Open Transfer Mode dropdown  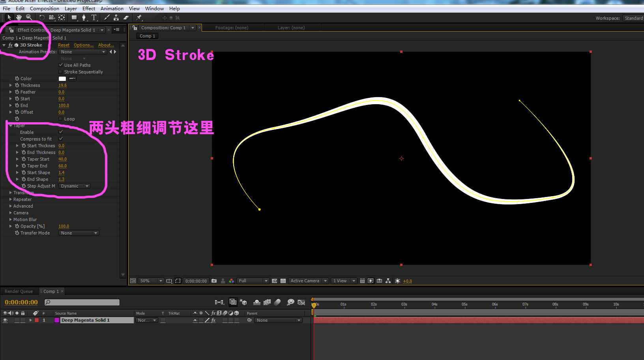[79, 233]
